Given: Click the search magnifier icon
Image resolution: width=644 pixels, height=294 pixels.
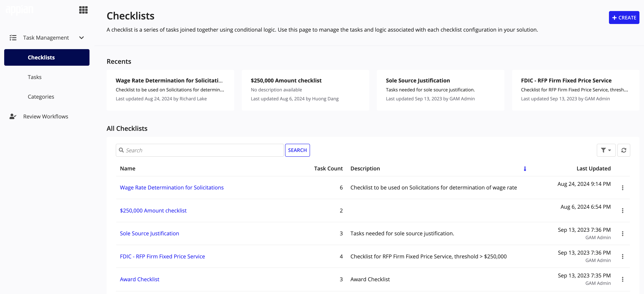Looking at the screenshot, I should click(x=121, y=150).
